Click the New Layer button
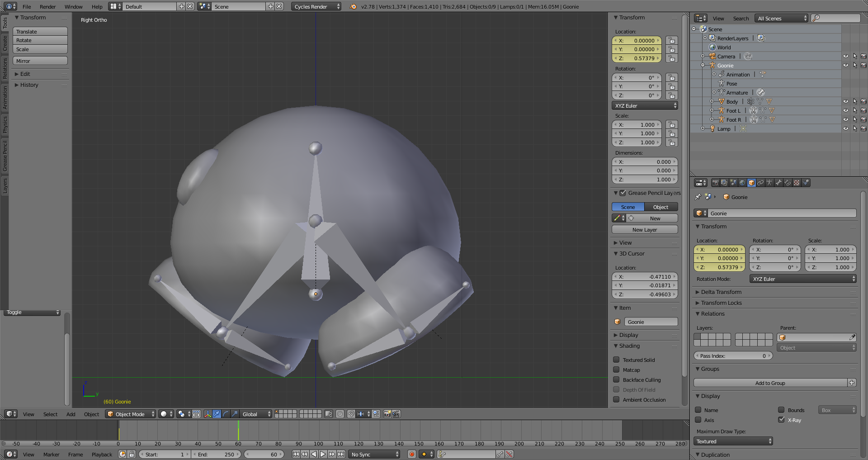Screen dimensions: 868x460 [645, 229]
